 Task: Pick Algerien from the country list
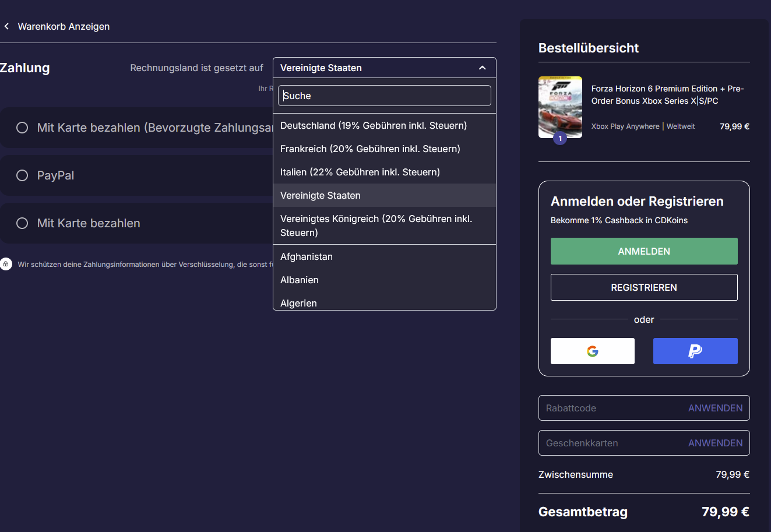(x=385, y=302)
